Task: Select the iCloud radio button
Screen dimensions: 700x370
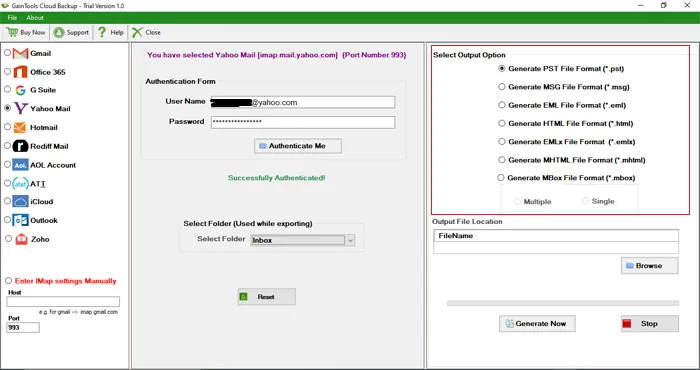Action: 8,201
